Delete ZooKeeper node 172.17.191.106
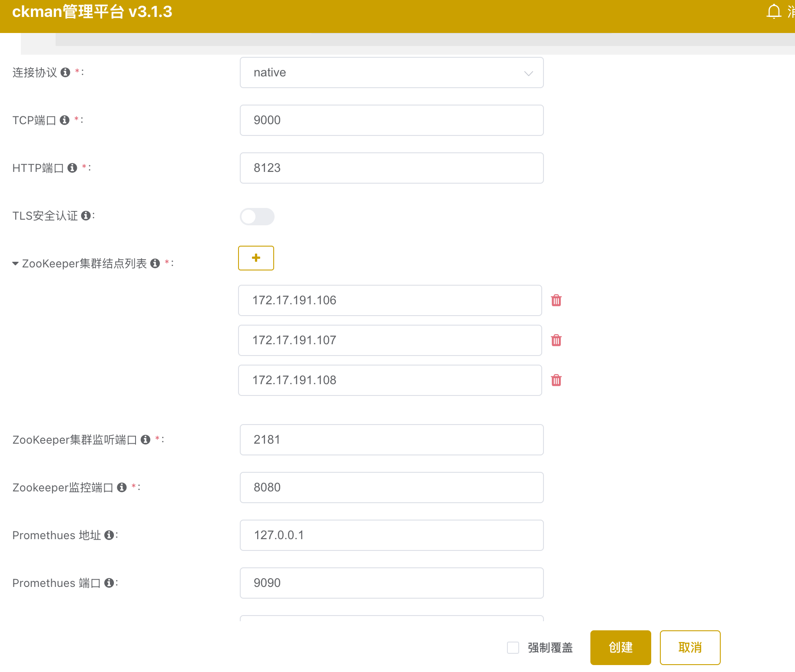Viewport: 795px width, 672px height. 556,300
